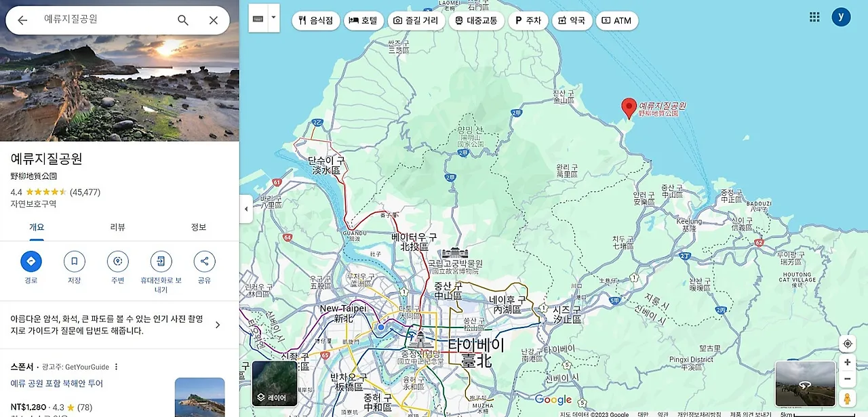Screen dimensions: 868x417
Task: Open the tour ad thumbnail image
Action: (199, 397)
